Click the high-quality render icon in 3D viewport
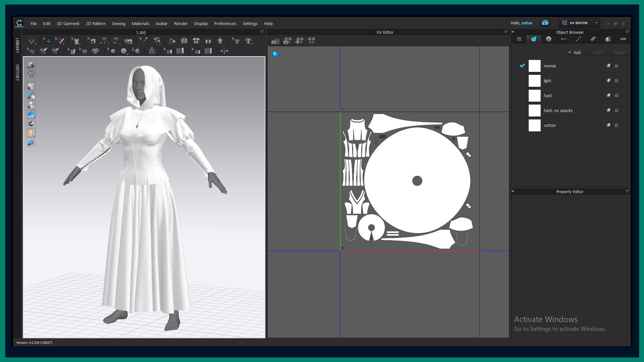 click(31, 64)
